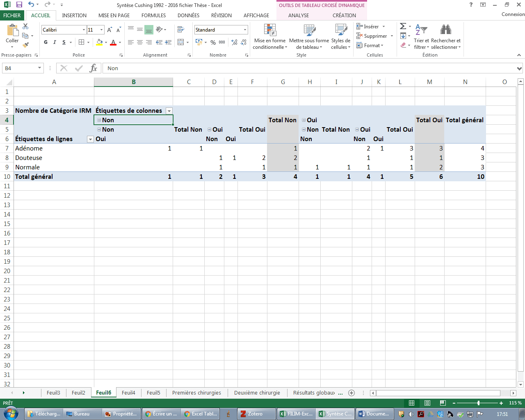Viewport: 525px width, 420px height.
Task: Click the Supprimer cells button
Action: (372, 36)
